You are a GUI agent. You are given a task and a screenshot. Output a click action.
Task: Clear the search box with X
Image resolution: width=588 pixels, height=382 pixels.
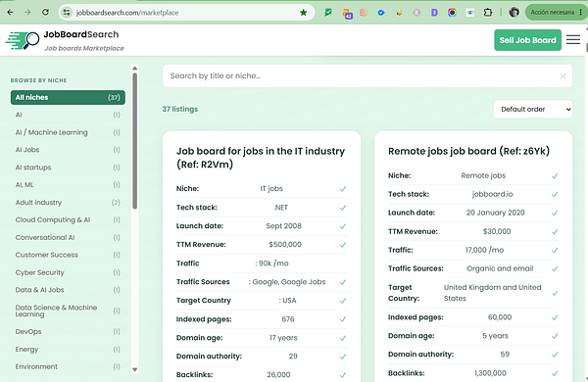tap(563, 76)
